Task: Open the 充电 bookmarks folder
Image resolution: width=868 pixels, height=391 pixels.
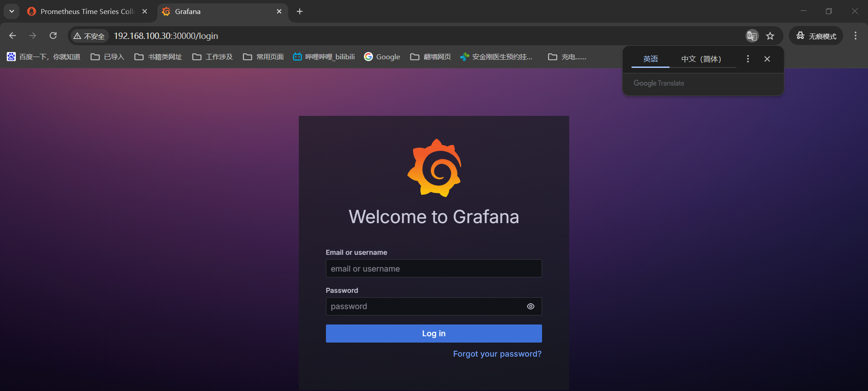Action: (x=567, y=57)
